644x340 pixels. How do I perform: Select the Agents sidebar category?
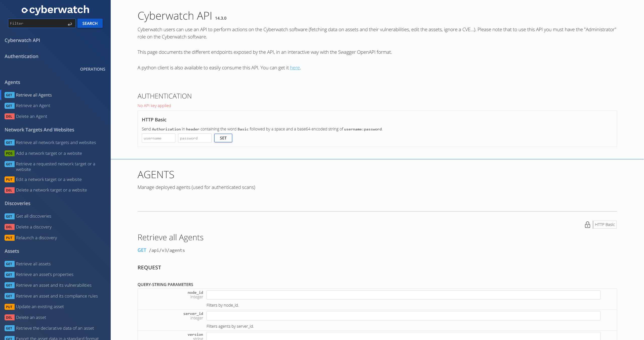pyautogui.click(x=12, y=82)
